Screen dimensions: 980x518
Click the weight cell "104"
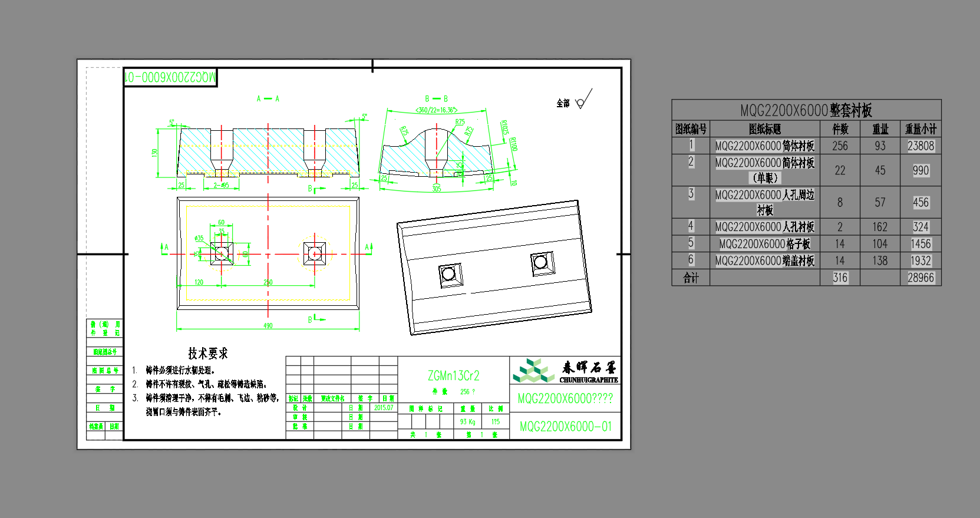pos(880,243)
